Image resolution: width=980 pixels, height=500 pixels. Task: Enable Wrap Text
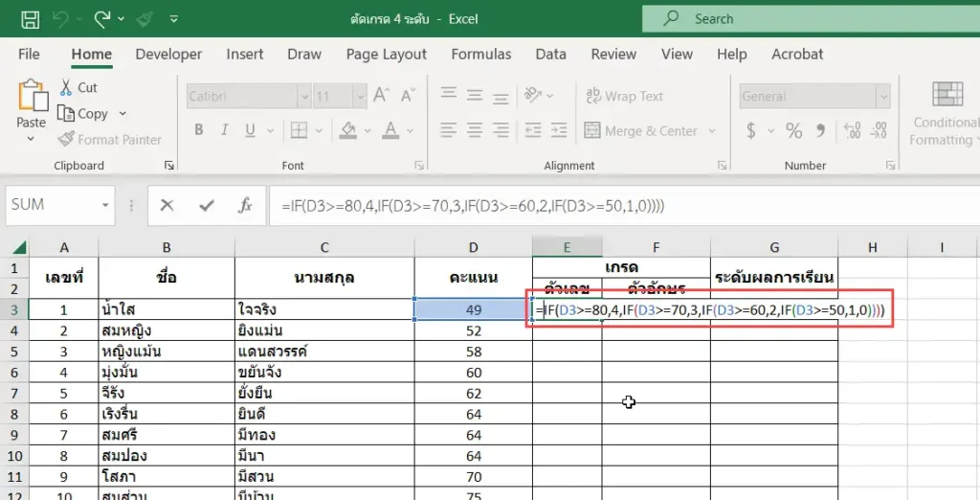click(x=624, y=96)
